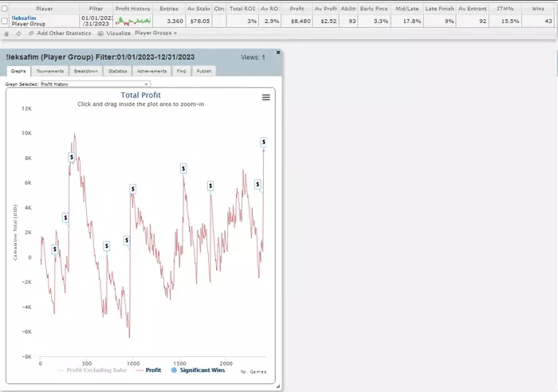Click the 17.8% Mid/Late value
The width and height of the screenshot is (558, 392).
(412, 22)
